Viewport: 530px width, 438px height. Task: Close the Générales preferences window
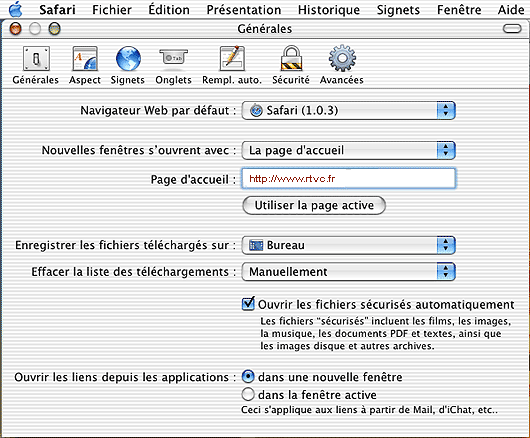[x=16, y=29]
